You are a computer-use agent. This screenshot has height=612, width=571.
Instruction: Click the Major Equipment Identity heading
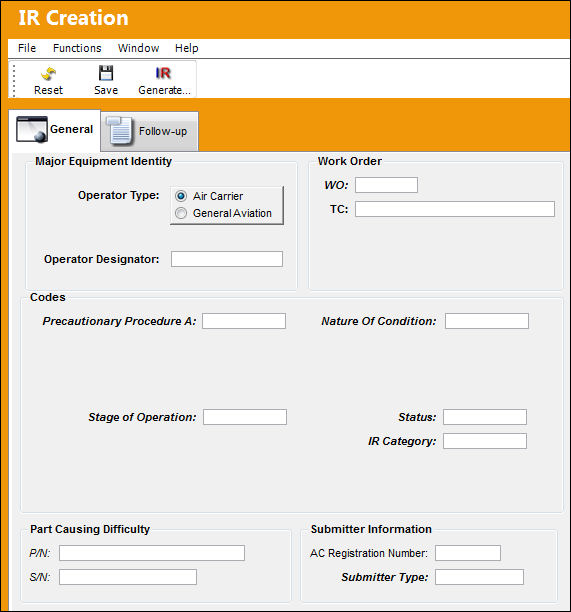tap(103, 161)
